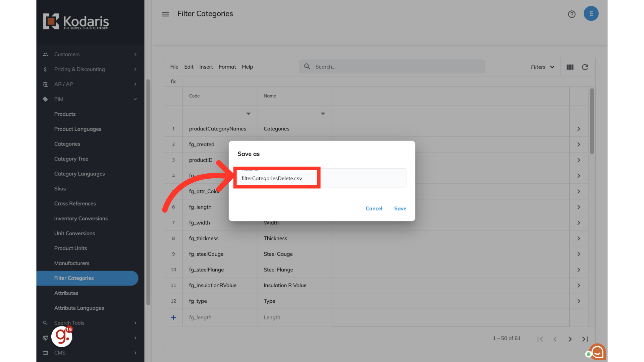Screen dimensions: 644x362
Task: Click the blue plus add row icon
Action: coord(173,317)
